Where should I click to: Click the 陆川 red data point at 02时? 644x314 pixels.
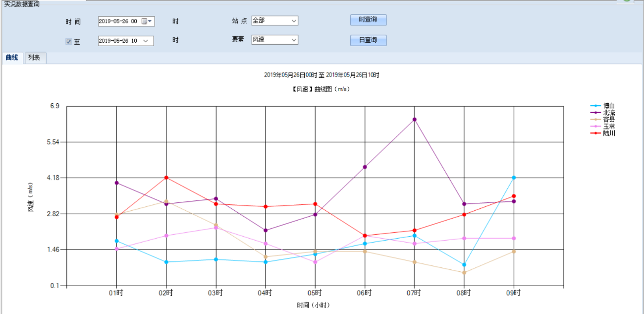[166, 178]
